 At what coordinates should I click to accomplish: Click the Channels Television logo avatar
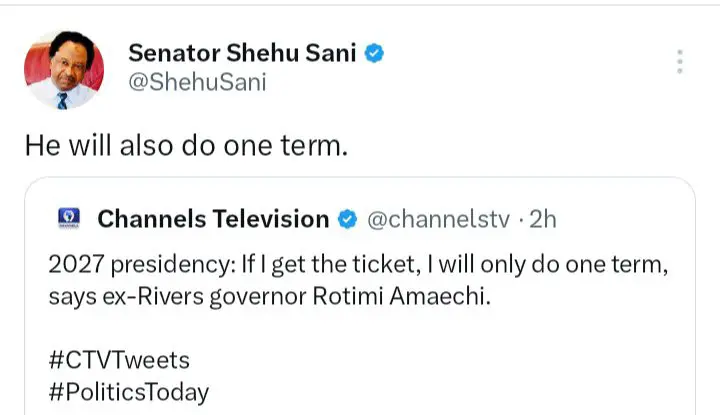pyautogui.click(x=67, y=219)
